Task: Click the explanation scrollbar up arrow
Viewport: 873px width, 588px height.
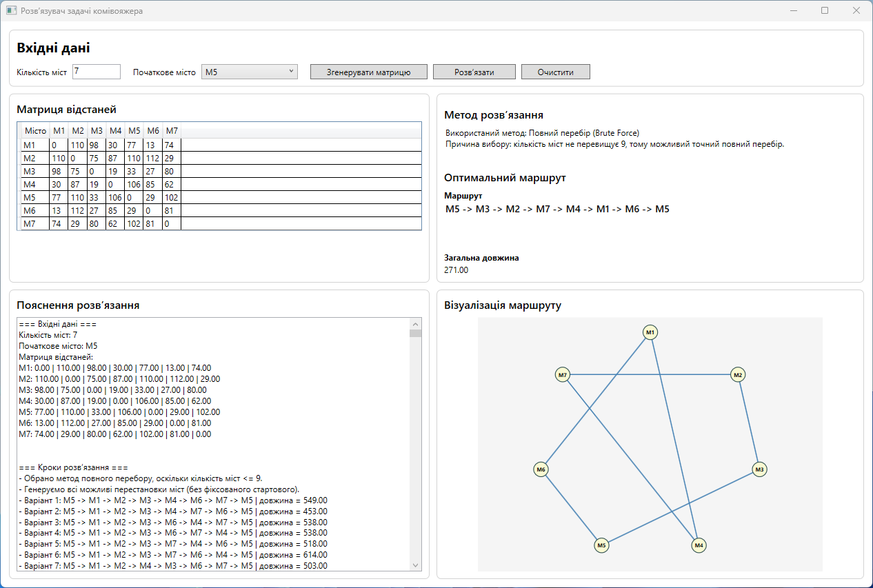Action: point(415,324)
